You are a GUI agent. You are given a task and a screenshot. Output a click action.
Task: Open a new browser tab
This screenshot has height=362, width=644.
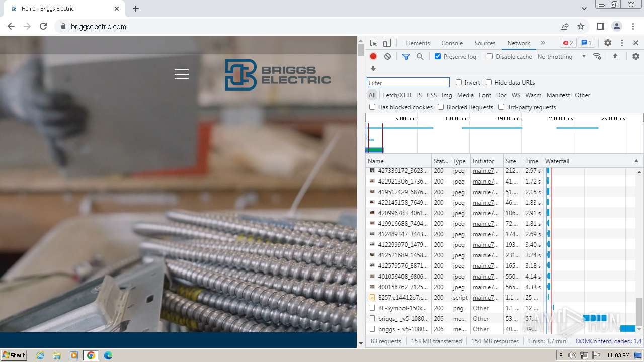coord(136,9)
